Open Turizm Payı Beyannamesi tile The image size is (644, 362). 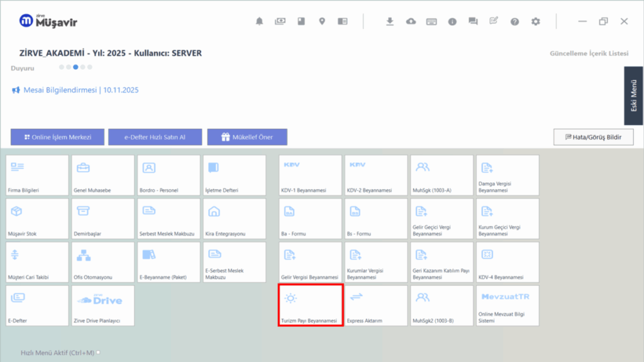310,306
